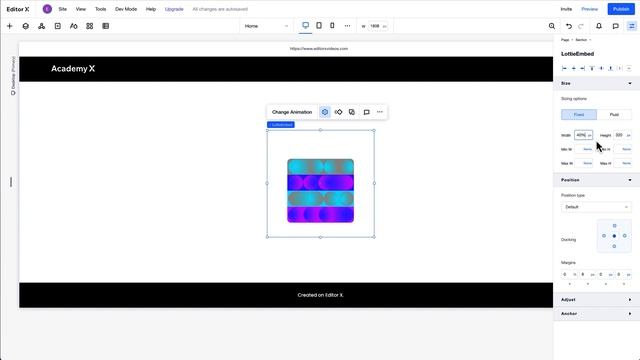Viewport: 640px width, 360px height.
Task: Dock element to center
Action: click(x=614, y=236)
